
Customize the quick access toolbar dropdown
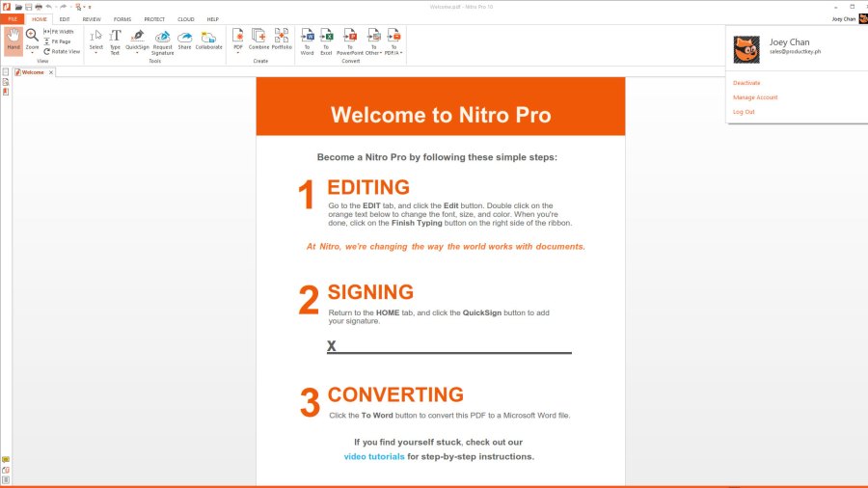[90, 7]
